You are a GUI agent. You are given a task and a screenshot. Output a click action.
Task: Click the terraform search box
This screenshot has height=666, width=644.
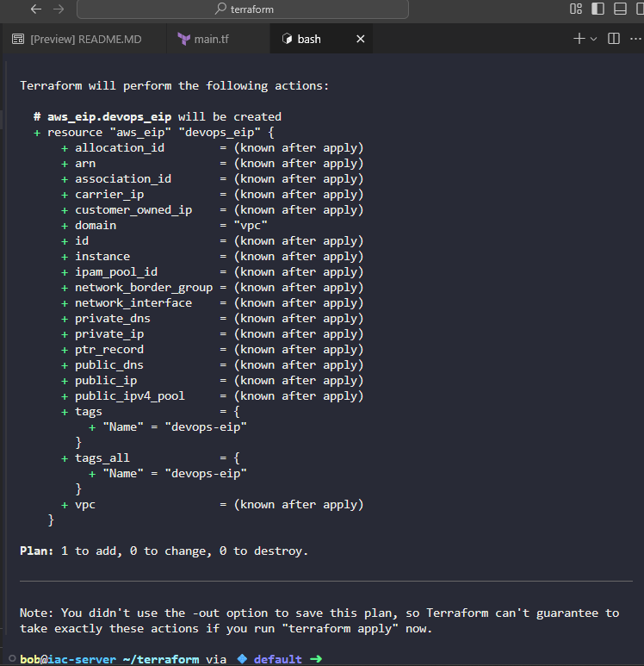pos(243,9)
